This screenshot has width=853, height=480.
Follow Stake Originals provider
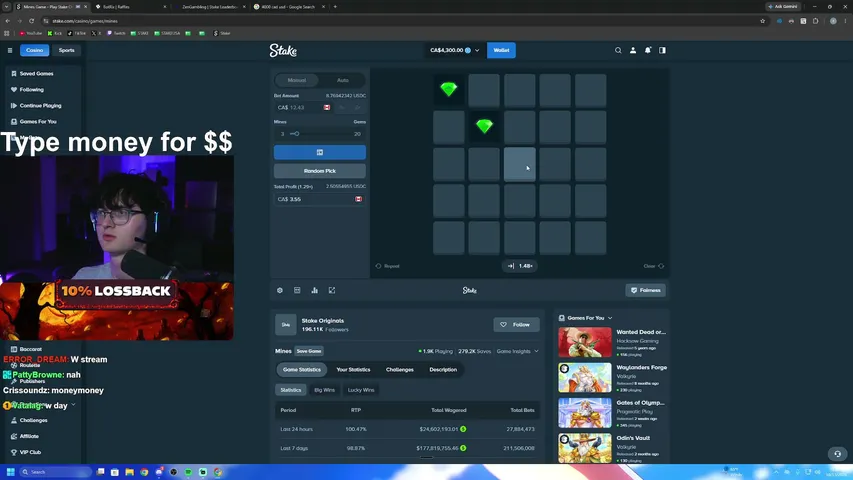[x=516, y=324]
